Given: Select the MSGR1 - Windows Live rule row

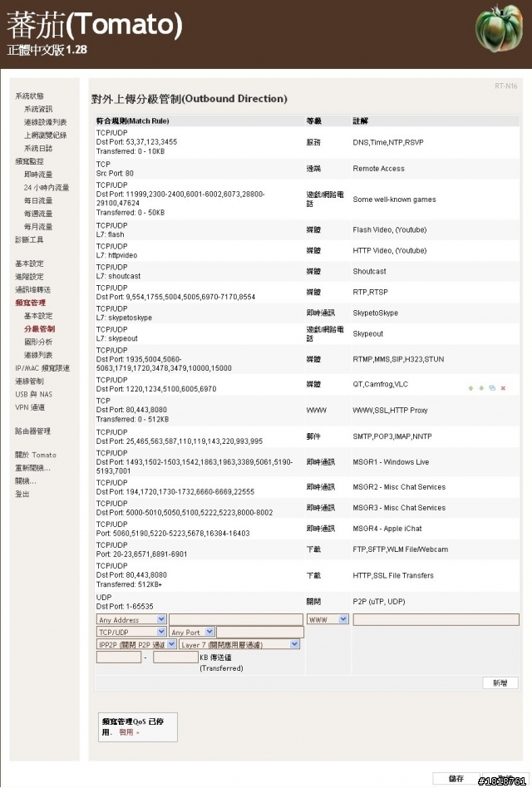Looking at the screenshot, I should click(307, 462).
